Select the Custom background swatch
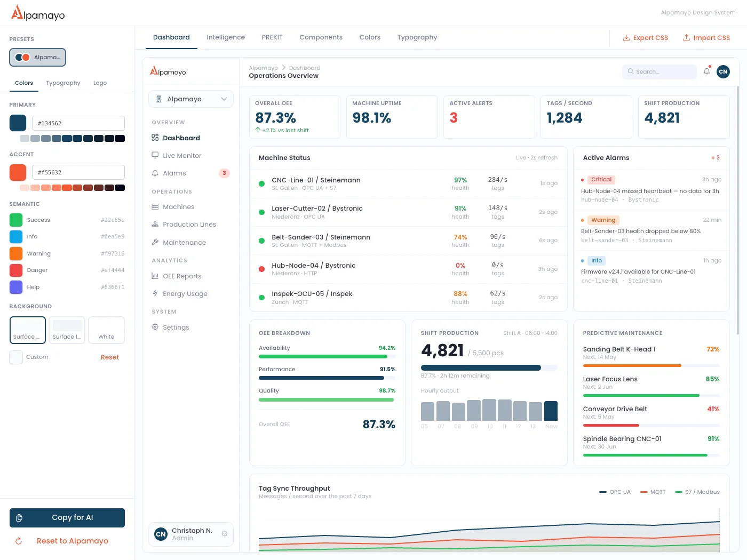The width and height of the screenshot is (747, 560). [16, 357]
